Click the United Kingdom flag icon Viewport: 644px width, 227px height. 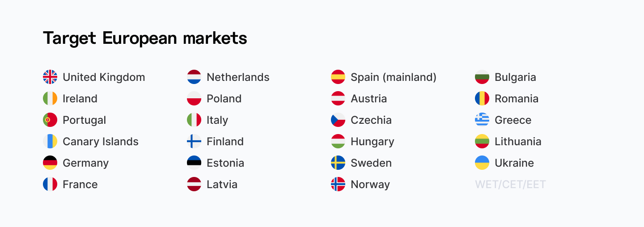tap(50, 77)
